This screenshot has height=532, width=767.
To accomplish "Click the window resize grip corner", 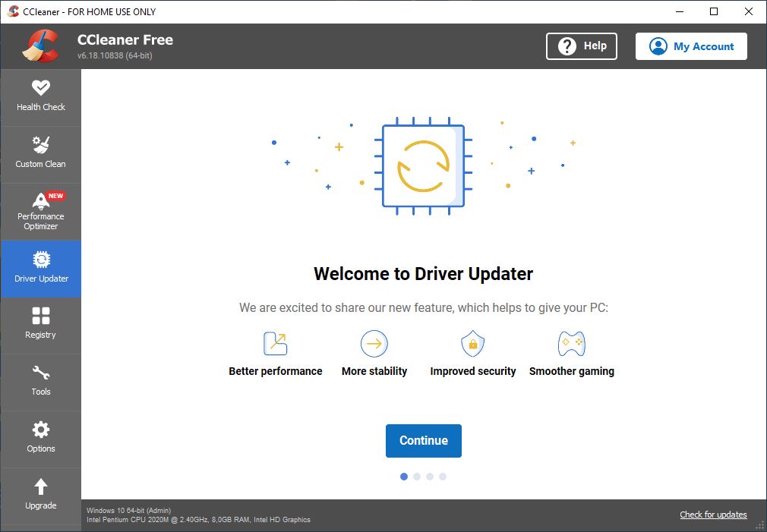I will tap(759, 526).
